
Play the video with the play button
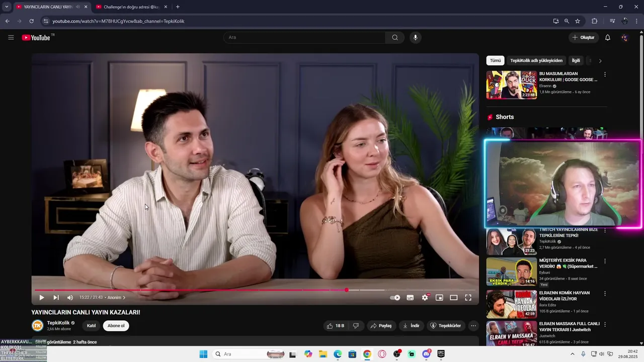[42, 298]
